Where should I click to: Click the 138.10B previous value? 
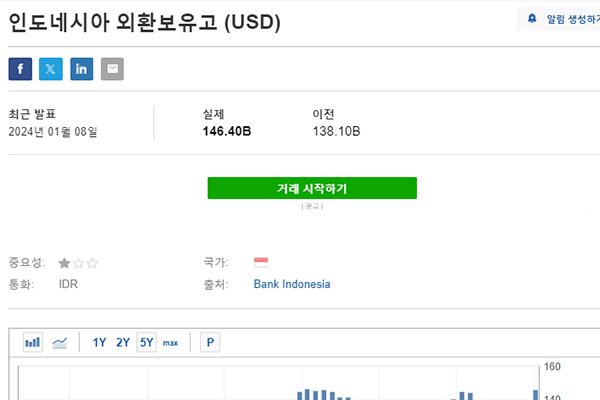point(336,131)
